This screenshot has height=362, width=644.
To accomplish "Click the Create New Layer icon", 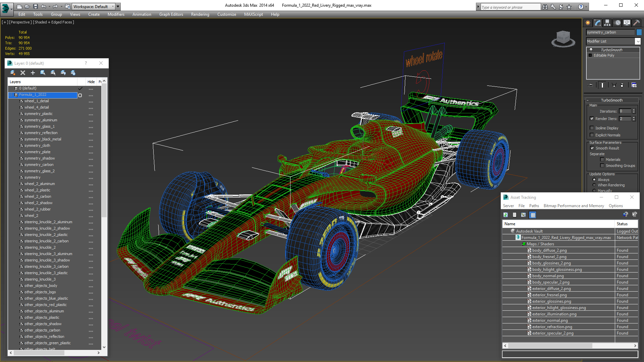I will pyautogui.click(x=13, y=73).
